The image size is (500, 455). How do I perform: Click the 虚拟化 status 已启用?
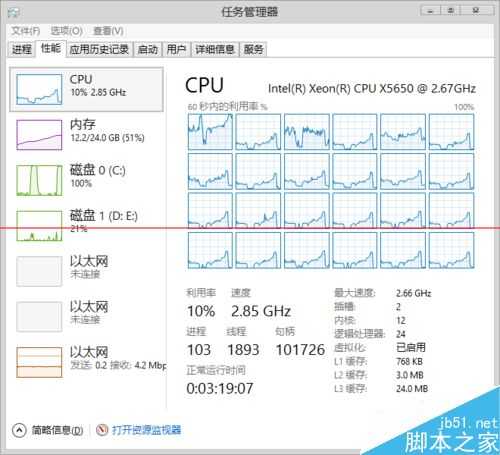[411, 347]
